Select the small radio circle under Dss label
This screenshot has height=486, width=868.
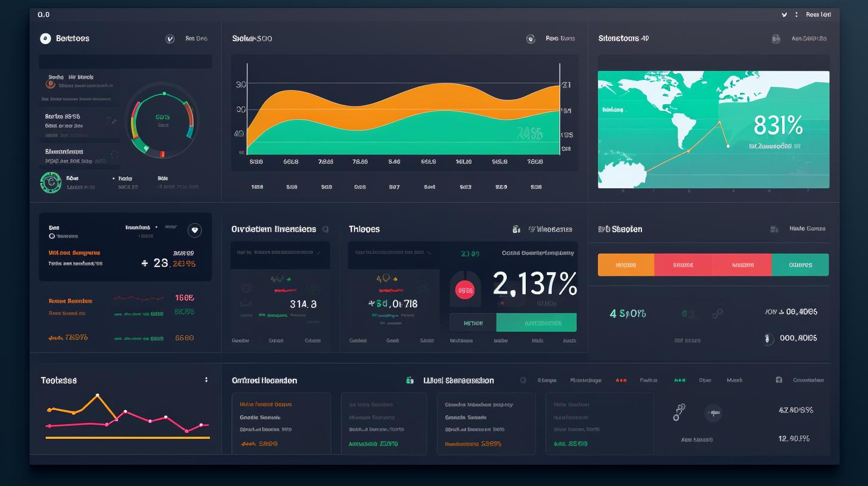pyautogui.click(x=52, y=236)
